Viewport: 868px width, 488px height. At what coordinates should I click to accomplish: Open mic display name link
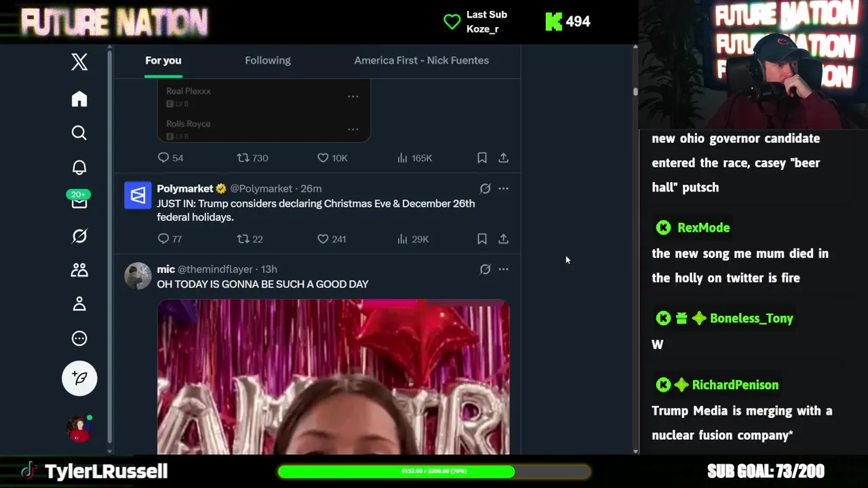point(166,269)
